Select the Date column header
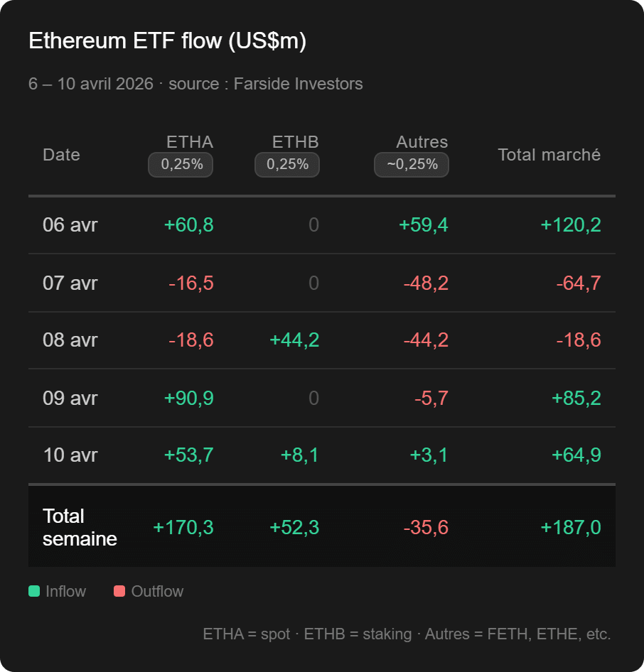The height and width of the screenshot is (672, 644). click(x=61, y=155)
